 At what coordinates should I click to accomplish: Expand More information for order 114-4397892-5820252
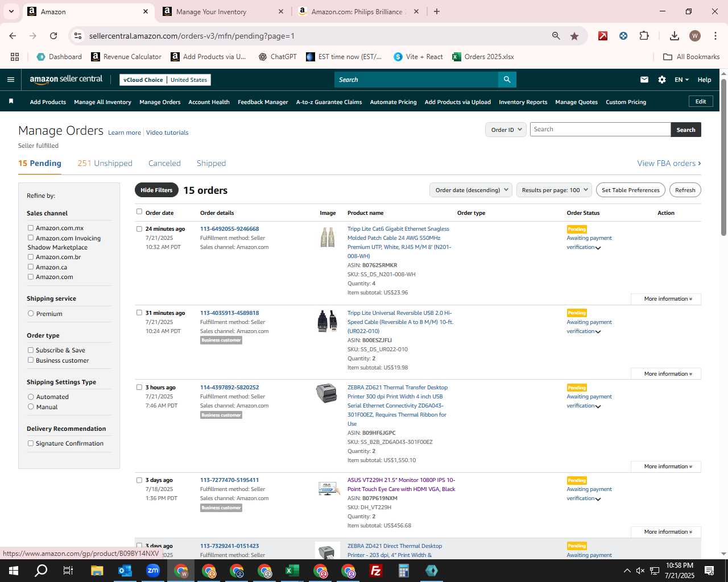pos(666,466)
